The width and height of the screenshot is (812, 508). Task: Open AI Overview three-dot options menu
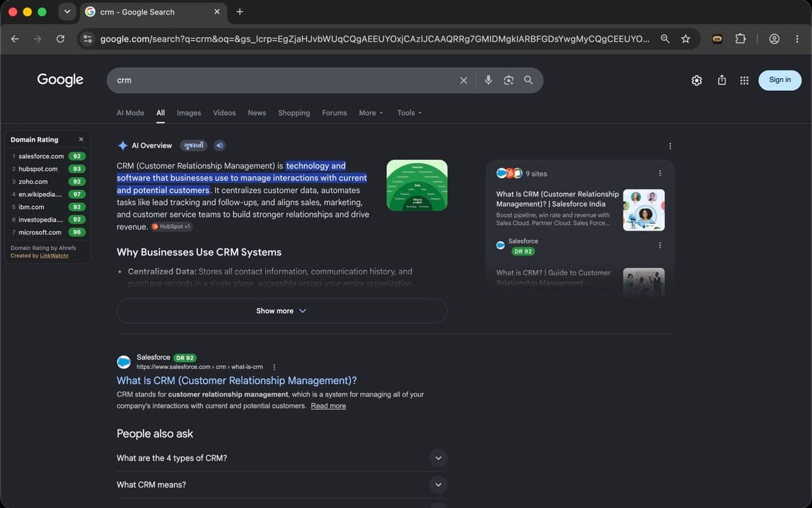pos(670,146)
